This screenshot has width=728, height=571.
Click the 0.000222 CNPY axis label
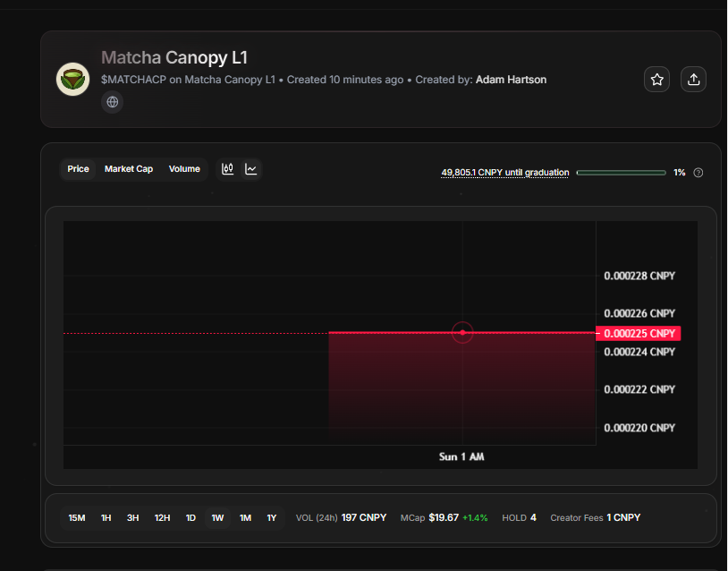[x=639, y=390]
